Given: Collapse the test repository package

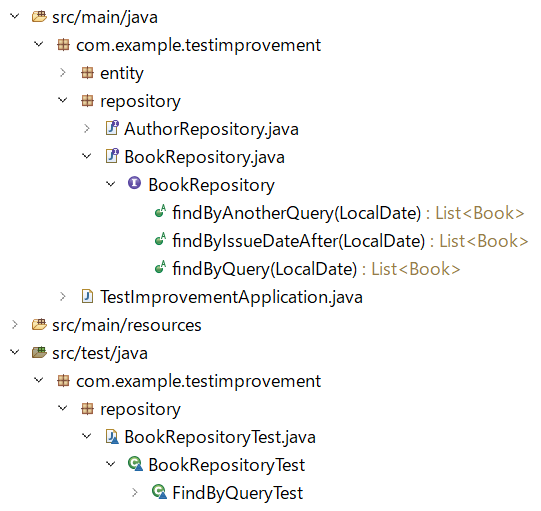Looking at the screenshot, I should pyautogui.click(x=62, y=408).
